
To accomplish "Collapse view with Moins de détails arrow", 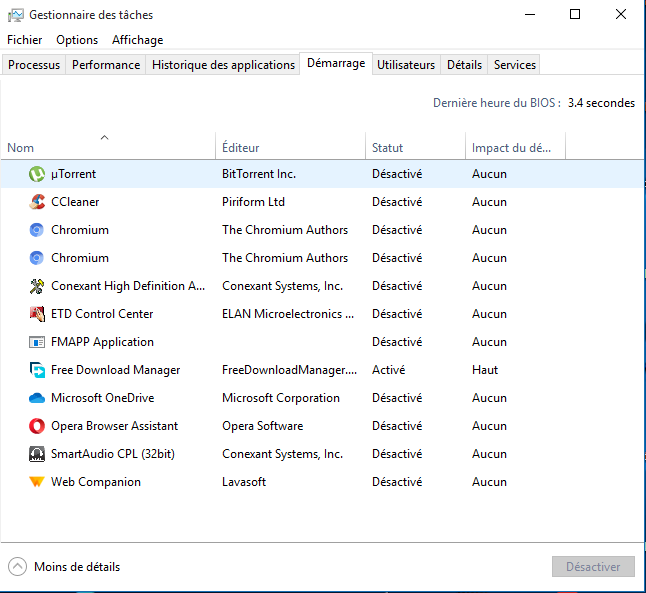I will (x=17, y=567).
